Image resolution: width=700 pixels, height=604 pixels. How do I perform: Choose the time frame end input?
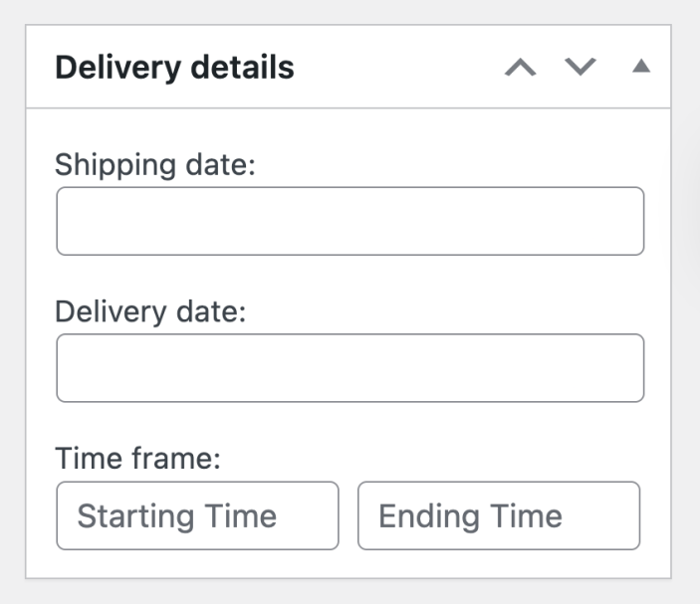498,515
